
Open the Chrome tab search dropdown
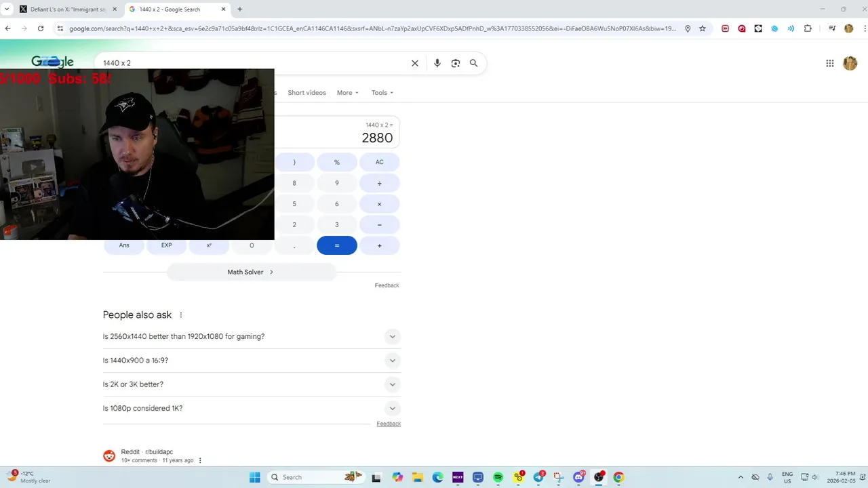coord(6,9)
